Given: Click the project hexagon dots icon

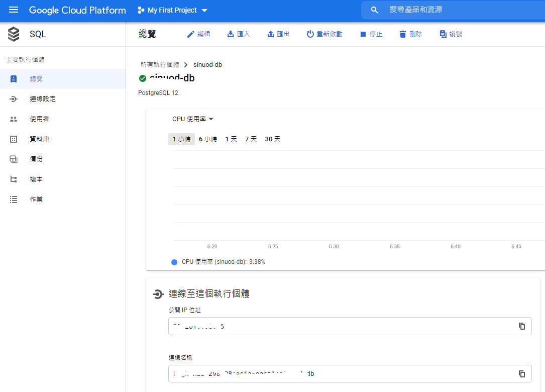Looking at the screenshot, I should [x=141, y=10].
